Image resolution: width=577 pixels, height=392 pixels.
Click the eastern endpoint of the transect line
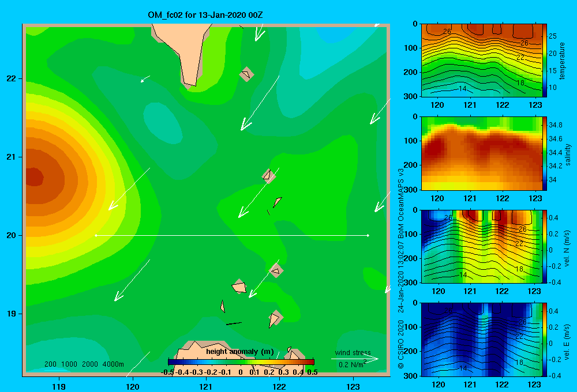pyautogui.click(x=368, y=235)
